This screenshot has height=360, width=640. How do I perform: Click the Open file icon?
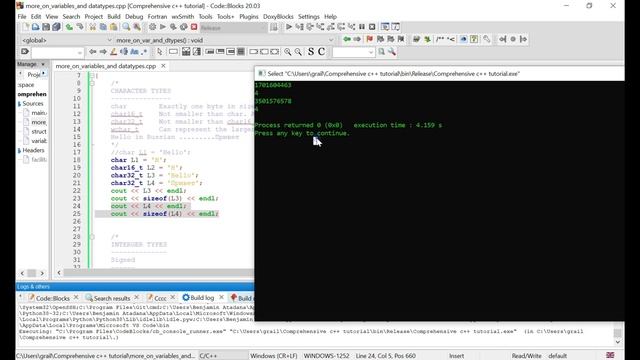coord(36,27)
